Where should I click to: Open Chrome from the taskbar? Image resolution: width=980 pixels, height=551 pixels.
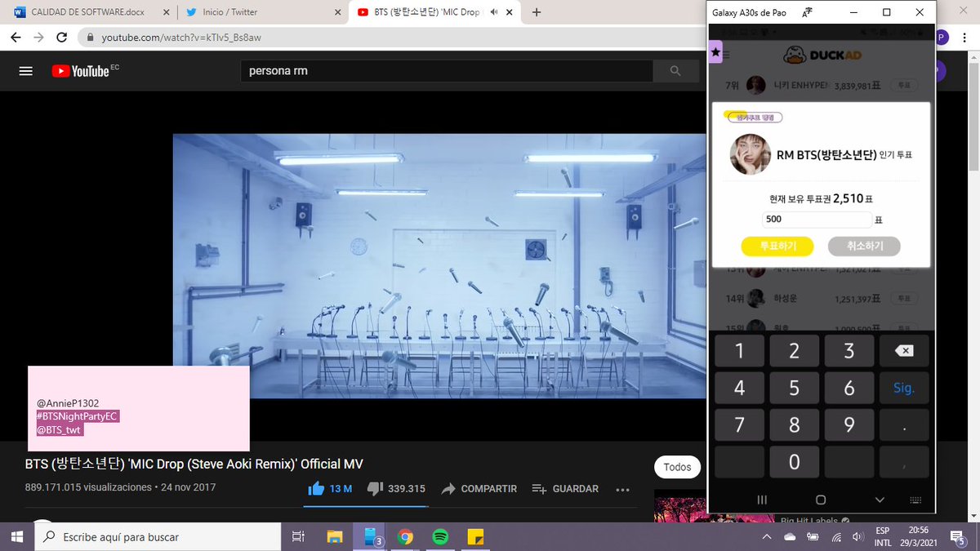[x=405, y=536]
